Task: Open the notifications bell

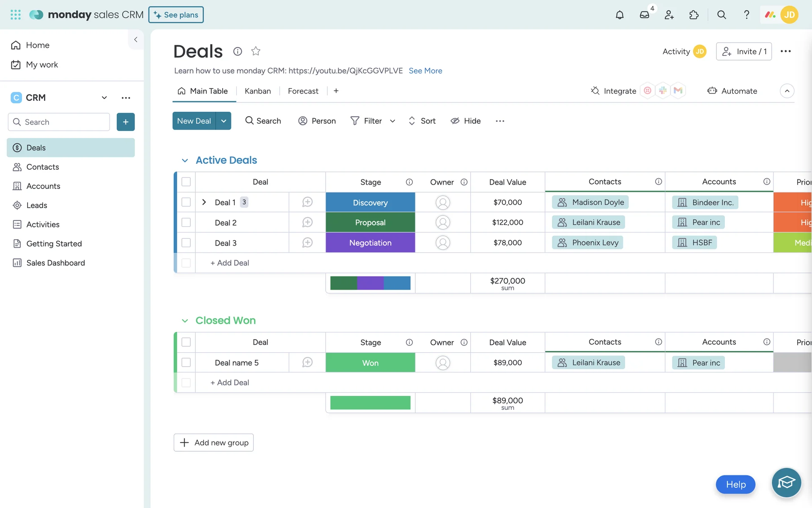Action: [620, 15]
